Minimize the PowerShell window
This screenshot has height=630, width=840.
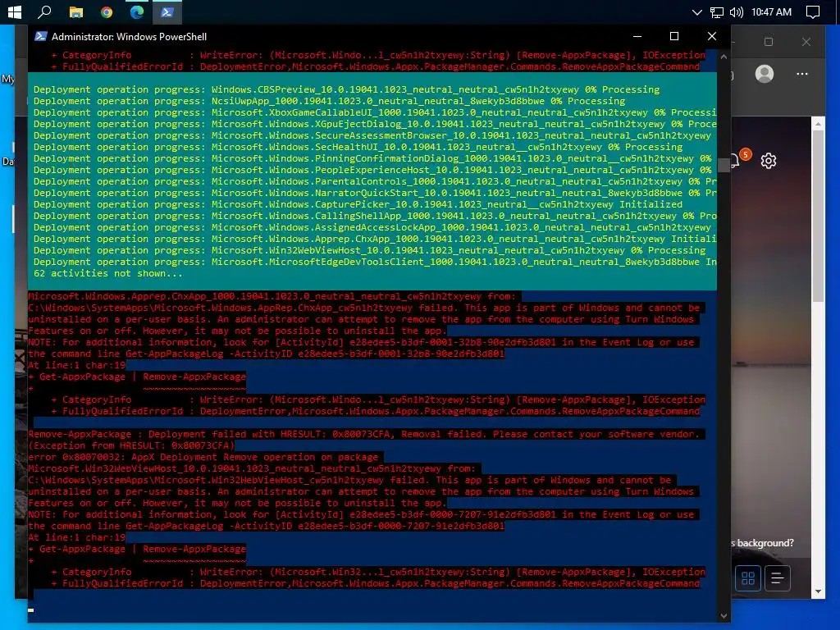(x=637, y=36)
